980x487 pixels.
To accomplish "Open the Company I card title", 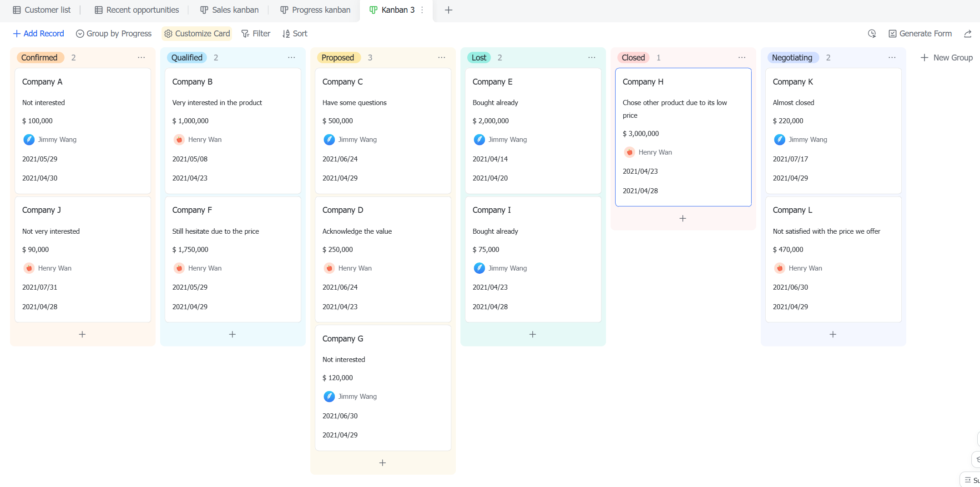I will point(492,210).
